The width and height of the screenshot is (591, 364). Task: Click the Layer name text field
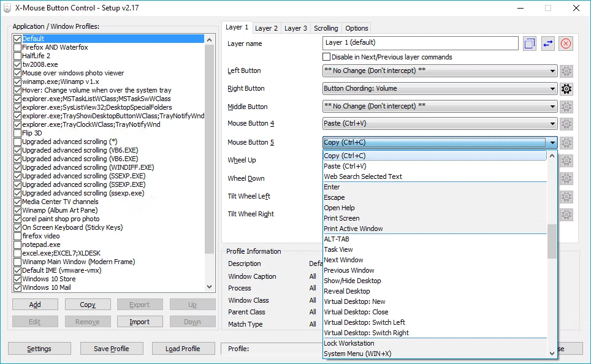pos(420,43)
